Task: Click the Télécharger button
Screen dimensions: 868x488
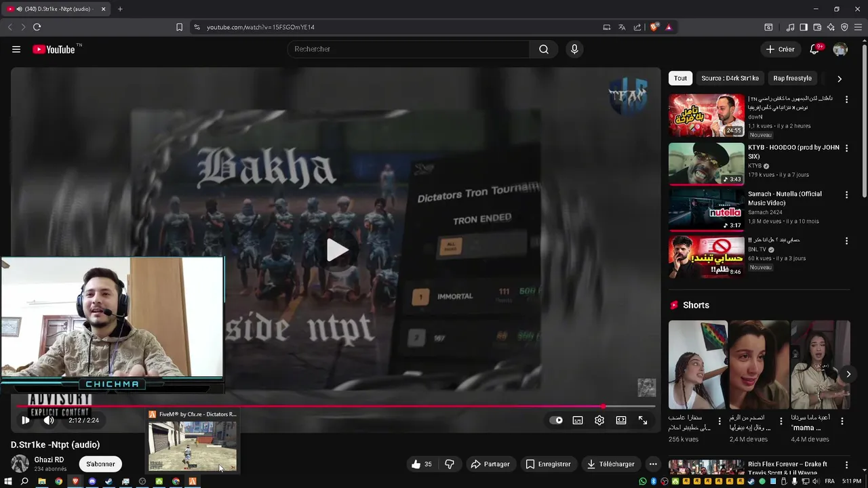Action: coord(611,464)
